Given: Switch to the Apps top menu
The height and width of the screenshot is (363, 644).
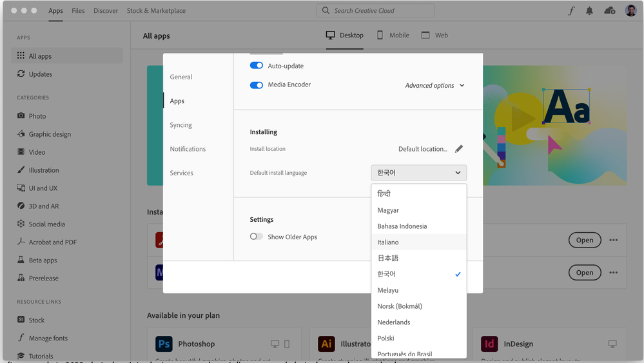Looking at the screenshot, I should pyautogui.click(x=55, y=11).
